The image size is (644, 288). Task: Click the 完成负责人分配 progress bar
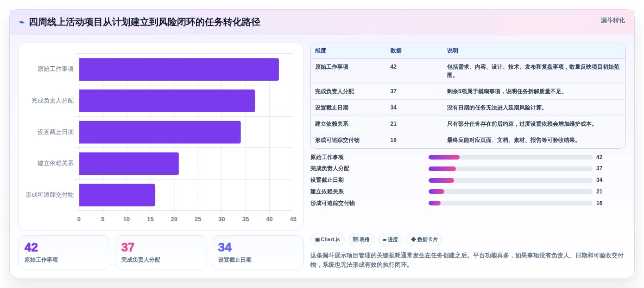click(x=511, y=169)
